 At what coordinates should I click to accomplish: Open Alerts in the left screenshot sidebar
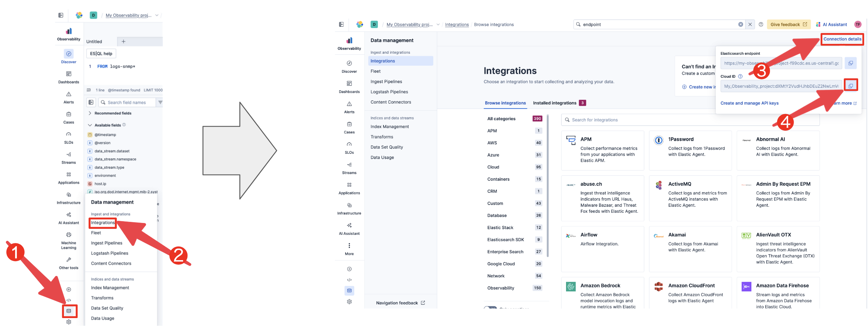(x=69, y=98)
